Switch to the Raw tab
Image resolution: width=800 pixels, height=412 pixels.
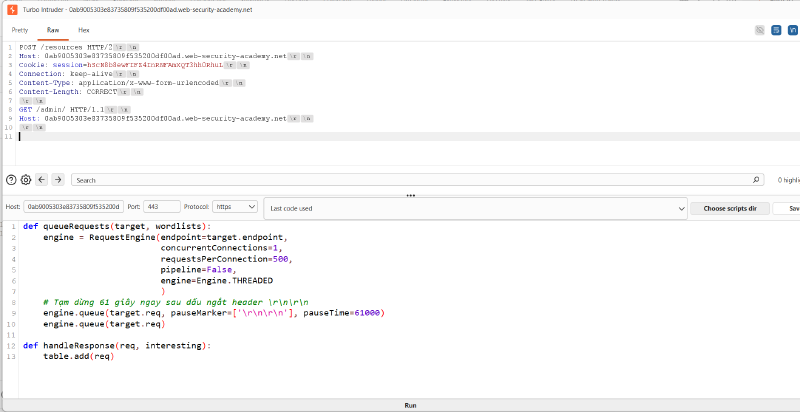pyautogui.click(x=53, y=30)
